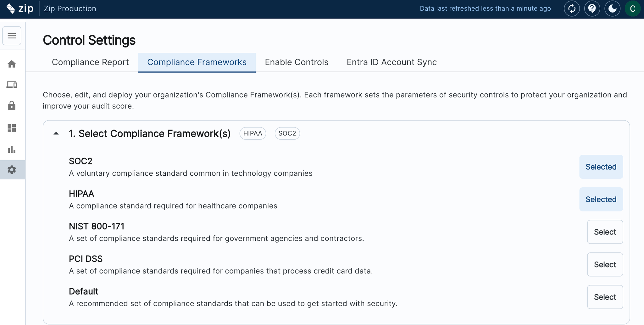644x325 pixels.
Task: Deselect the SOC2 framework
Action: (601, 167)
